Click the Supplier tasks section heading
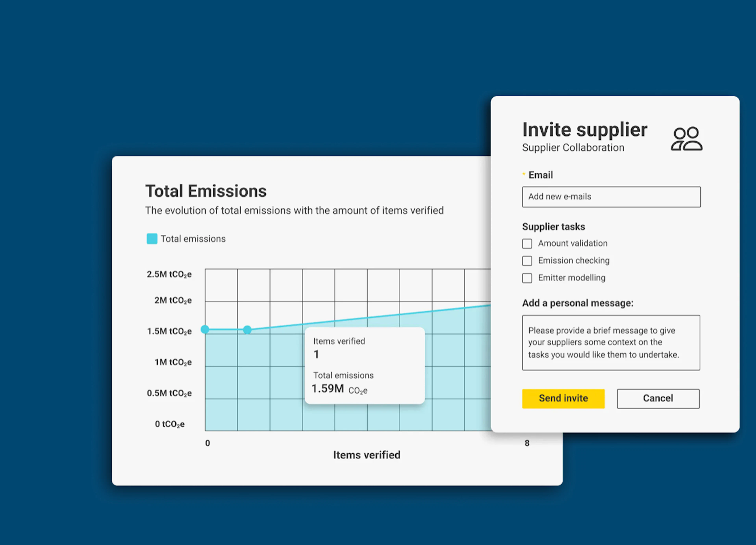This screenshot has height=545, width=756. [x=553, y=226]
